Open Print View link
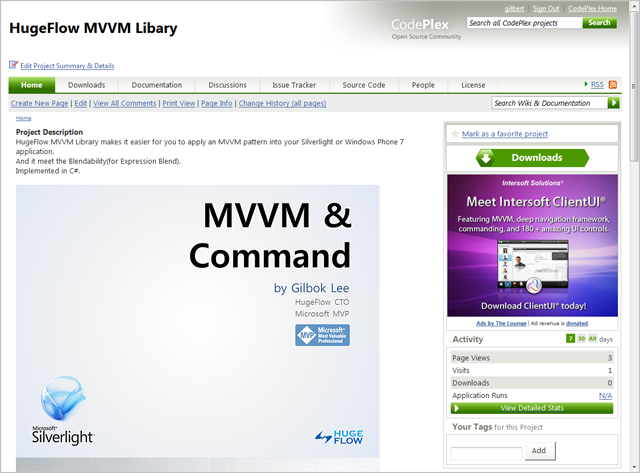The image size is (640, 473). tap(179, 103)
